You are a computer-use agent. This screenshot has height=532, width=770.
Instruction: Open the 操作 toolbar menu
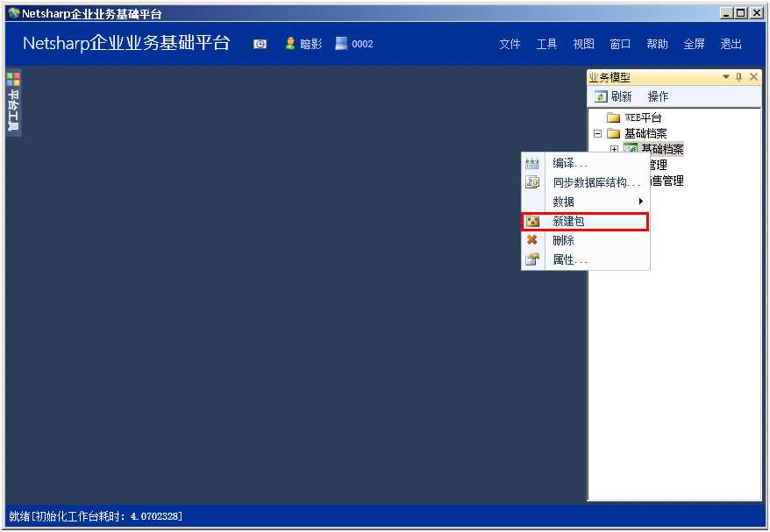point(658,96)
